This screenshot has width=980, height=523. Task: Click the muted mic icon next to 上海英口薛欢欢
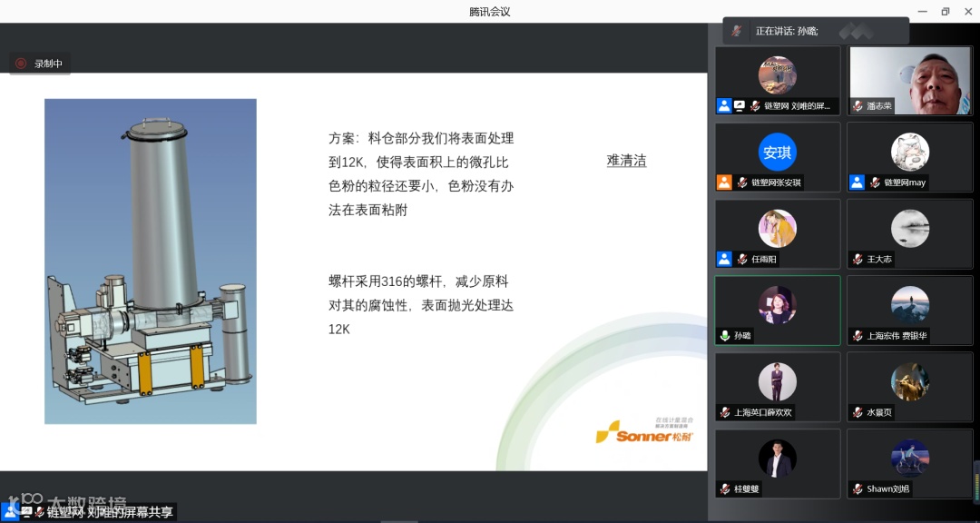(725, 412)
